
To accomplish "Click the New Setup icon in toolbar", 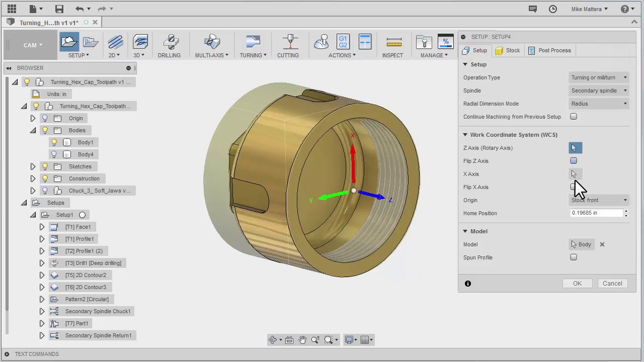I will [69, 42].
